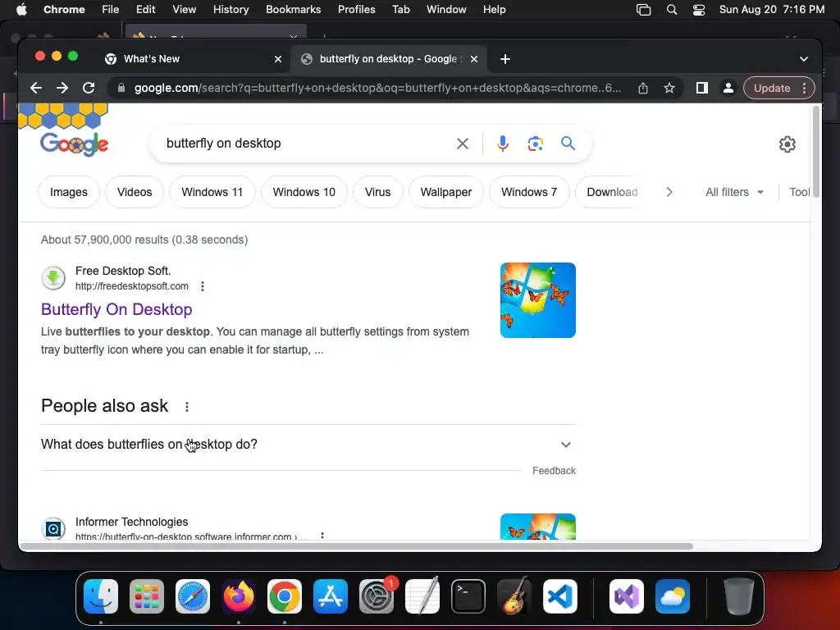Screen dimensions: 840x630
Task: Open options for the Free Desktop Soft result
Action: pyautogui.click(x=203, y=286)
